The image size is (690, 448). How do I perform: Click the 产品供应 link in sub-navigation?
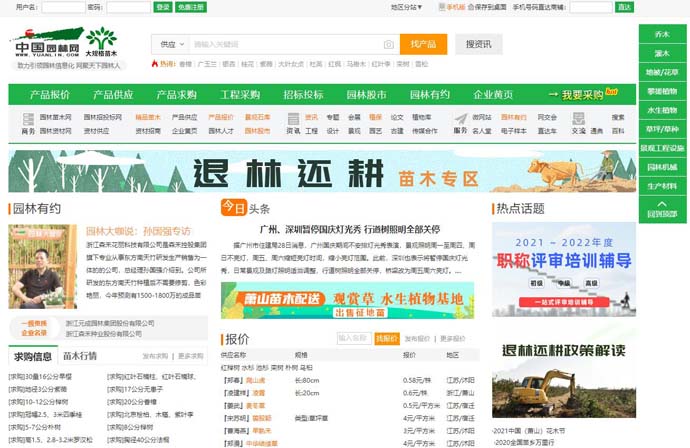click(184, 117)
